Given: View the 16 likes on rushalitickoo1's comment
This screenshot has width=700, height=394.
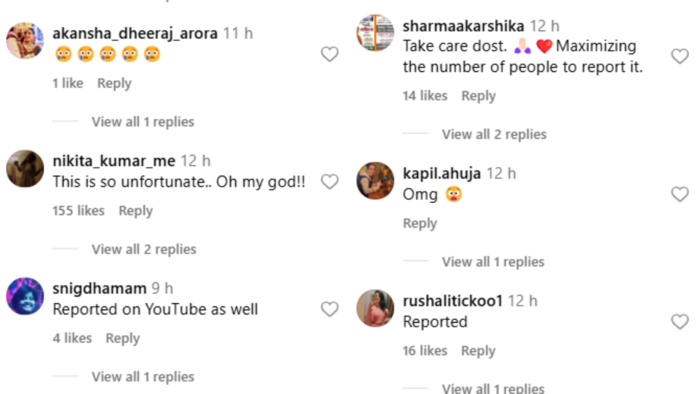Looking at the screenshot, I should click(x=425, y=351).
